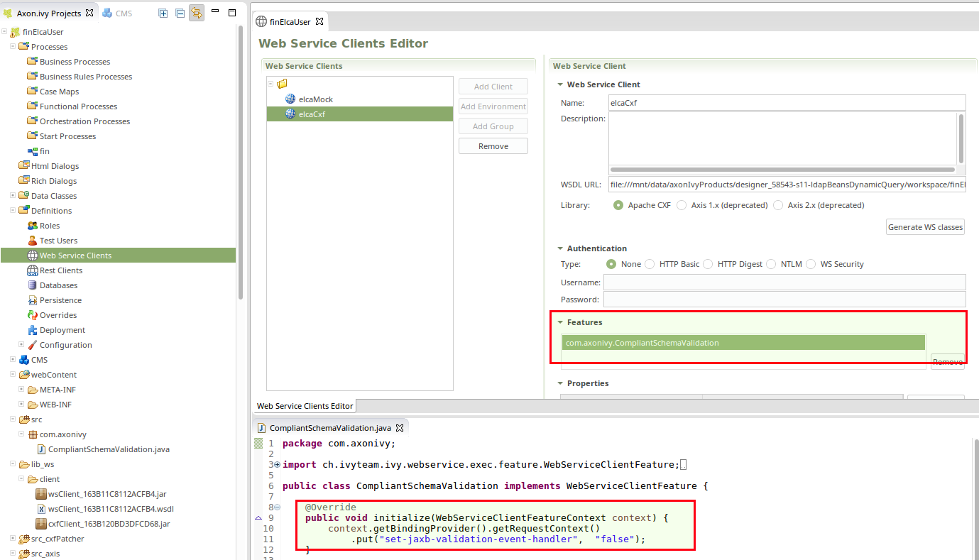Click the Description text area
This screenshot has width=979, height=560.
click(x=782, y=139)
